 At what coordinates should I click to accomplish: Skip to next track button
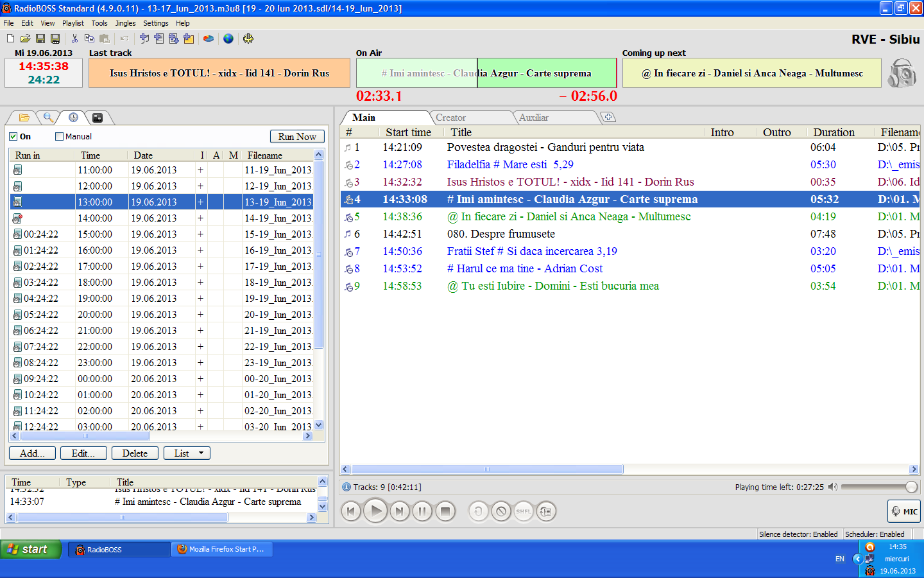coord(399,512)
